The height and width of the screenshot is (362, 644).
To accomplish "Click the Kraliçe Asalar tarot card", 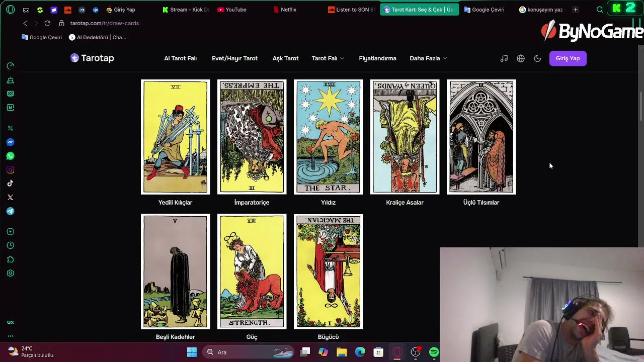I will 405,137.
